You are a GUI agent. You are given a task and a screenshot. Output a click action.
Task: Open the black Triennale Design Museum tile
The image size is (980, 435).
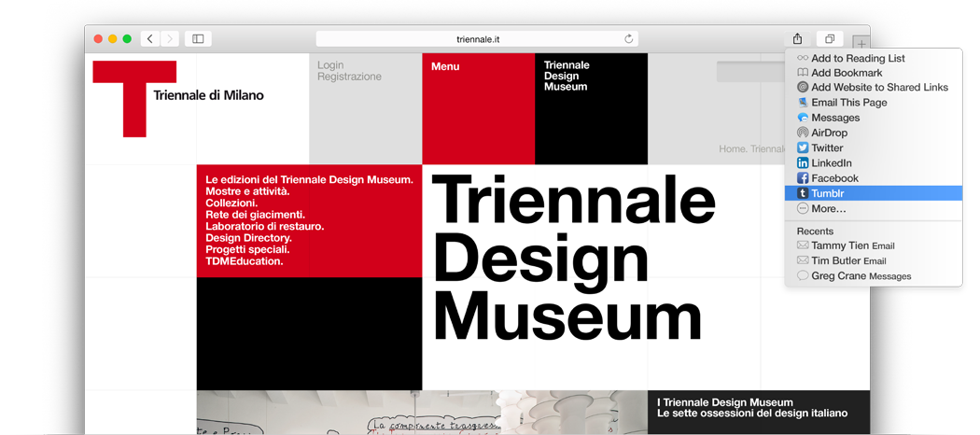[x=591, y=108]
